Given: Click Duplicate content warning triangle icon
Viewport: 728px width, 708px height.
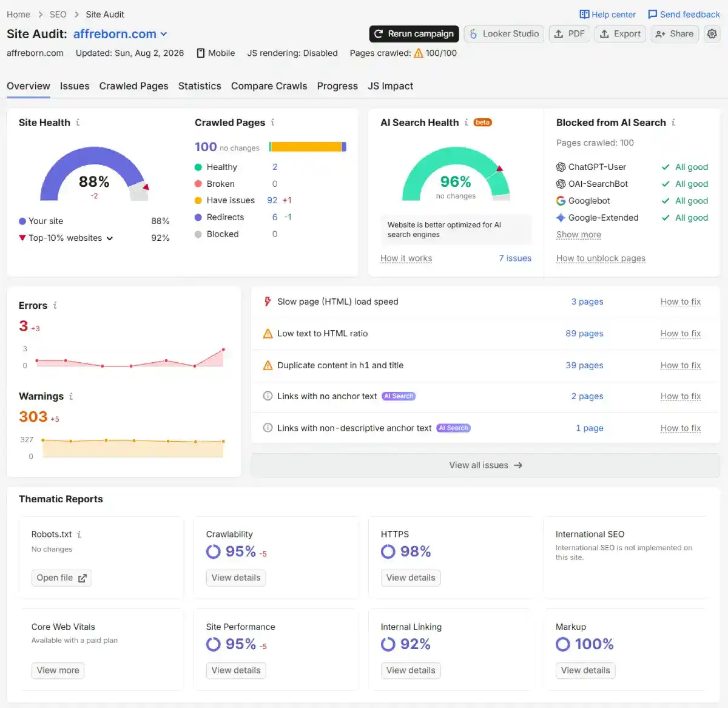Looking at the screenshot, I should pos(268,365).
